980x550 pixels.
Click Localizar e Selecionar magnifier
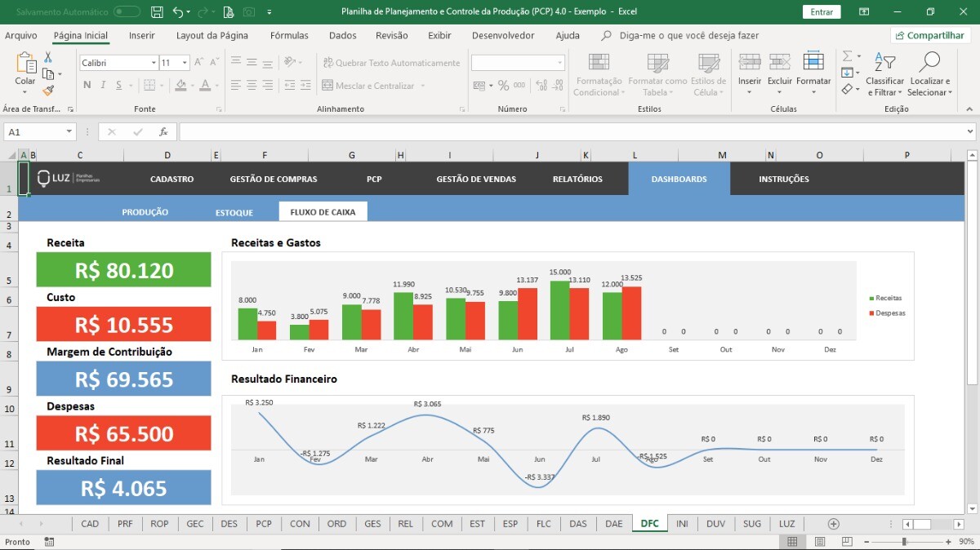[929, 74]
